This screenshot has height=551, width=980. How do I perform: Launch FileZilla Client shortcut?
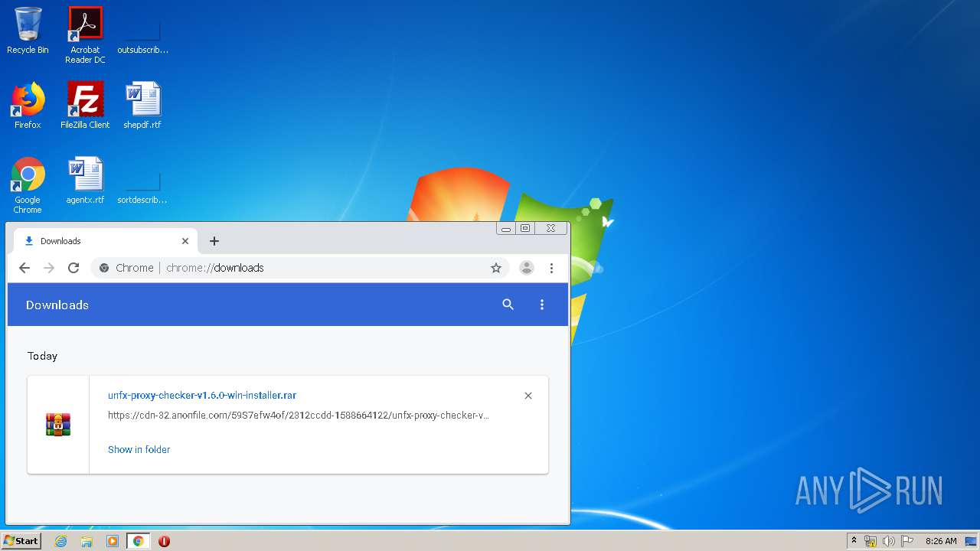85,106
